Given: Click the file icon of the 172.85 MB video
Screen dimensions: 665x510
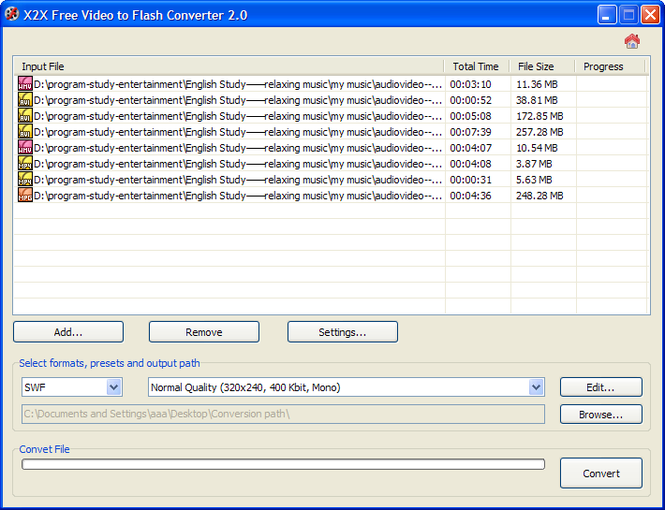Looking at the screenshot, I should [x=25, y=117].
